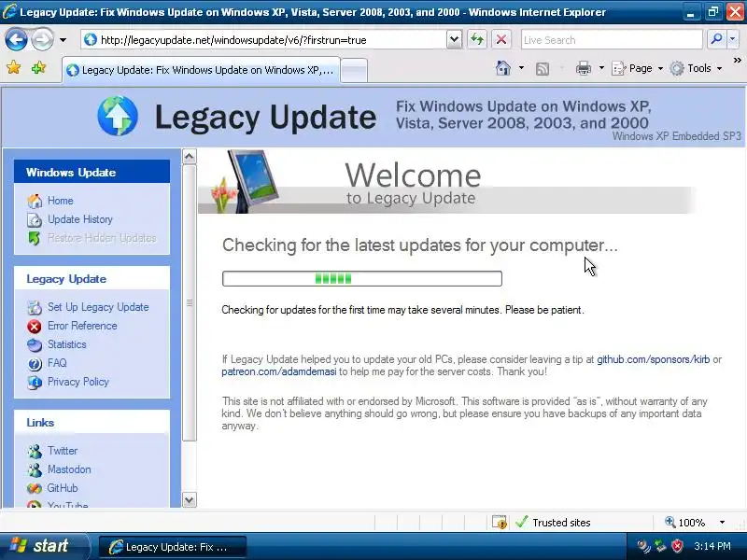Click the icon beside GitHub link
Image resolution: width=747 pixels, height=560 pixels.
(35, 488)
